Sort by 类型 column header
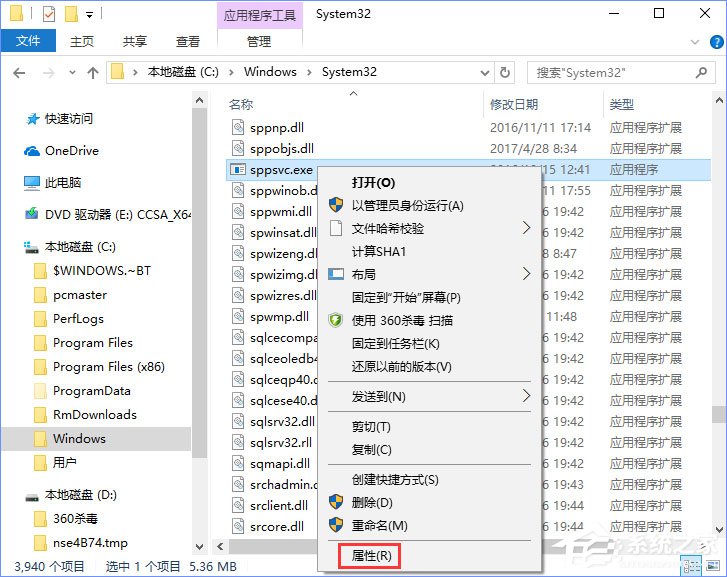 [x=621, y=105]
